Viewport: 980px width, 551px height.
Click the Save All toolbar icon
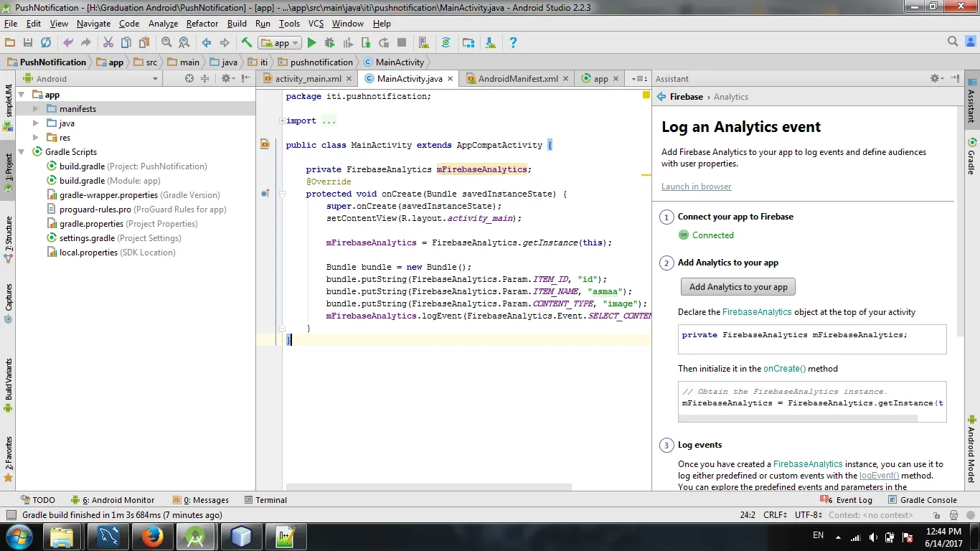pos(28,43)
